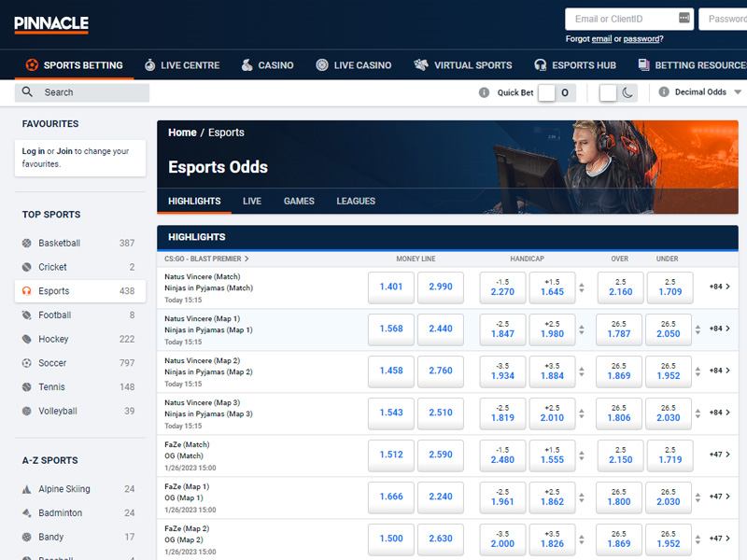Bet OG Map 1 money line 2.240

441,497
